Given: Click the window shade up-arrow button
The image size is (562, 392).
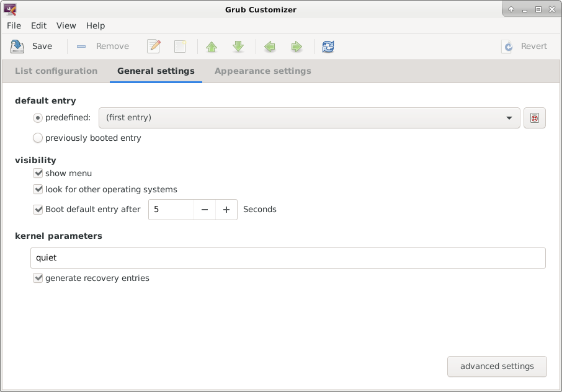Looking at the screenshot, I should click(x=511, y=10).
